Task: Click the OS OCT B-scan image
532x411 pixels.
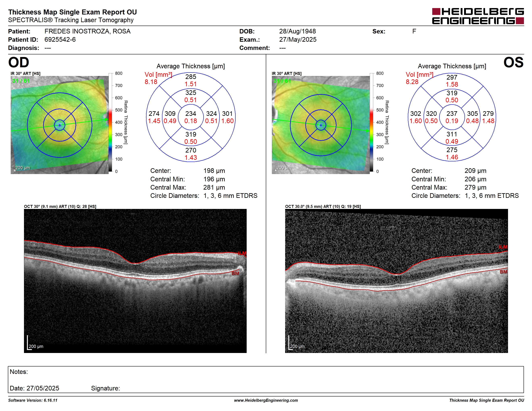Action: coord(397,281)
